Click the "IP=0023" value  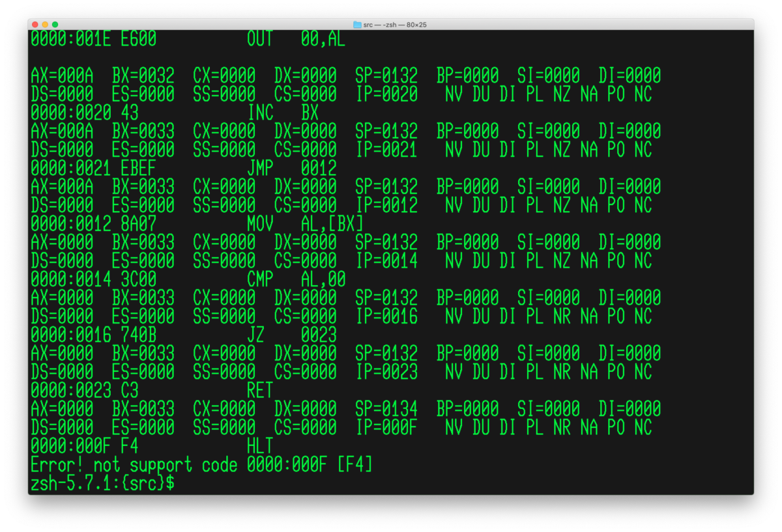(386, 372)
